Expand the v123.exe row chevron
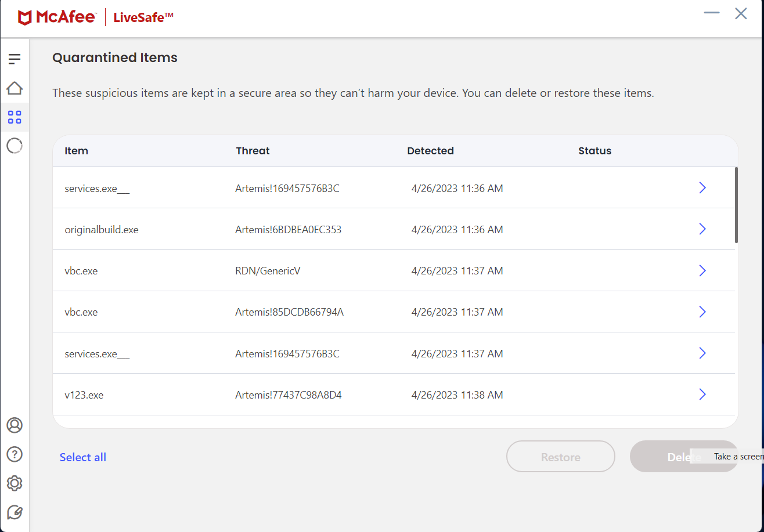 702,395
